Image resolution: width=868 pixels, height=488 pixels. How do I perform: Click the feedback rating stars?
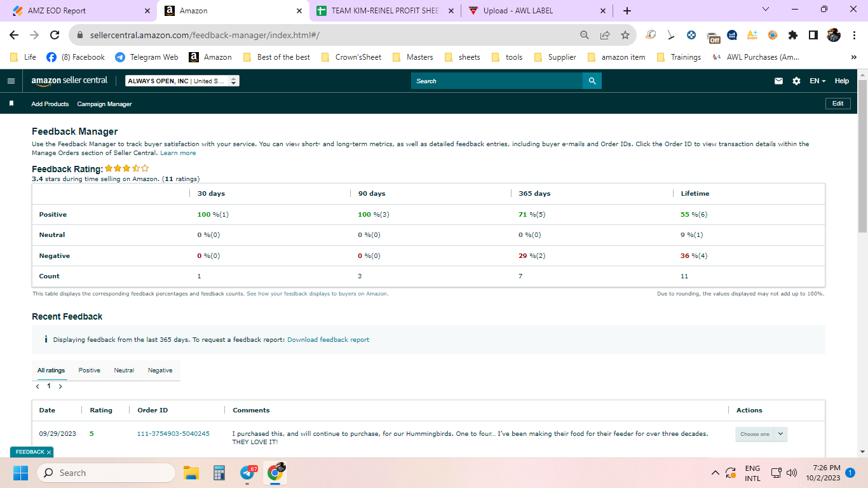click(127, 168)
